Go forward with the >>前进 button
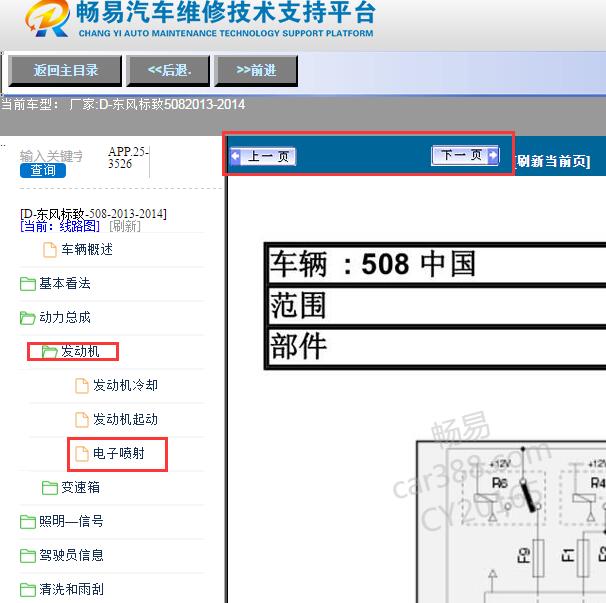 [x=256, y=70]
